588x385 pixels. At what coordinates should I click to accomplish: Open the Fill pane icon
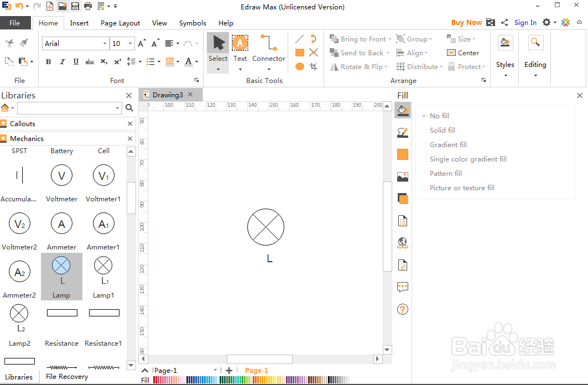coord(403,111)
